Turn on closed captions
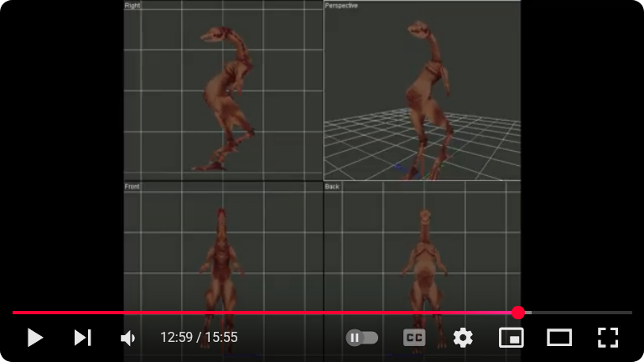 [x=414, y=338]
